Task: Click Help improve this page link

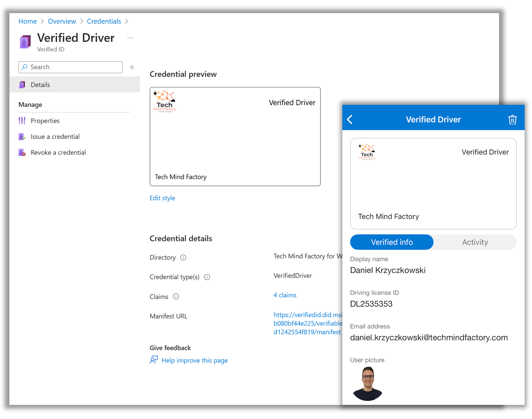Action: [194, 361]
